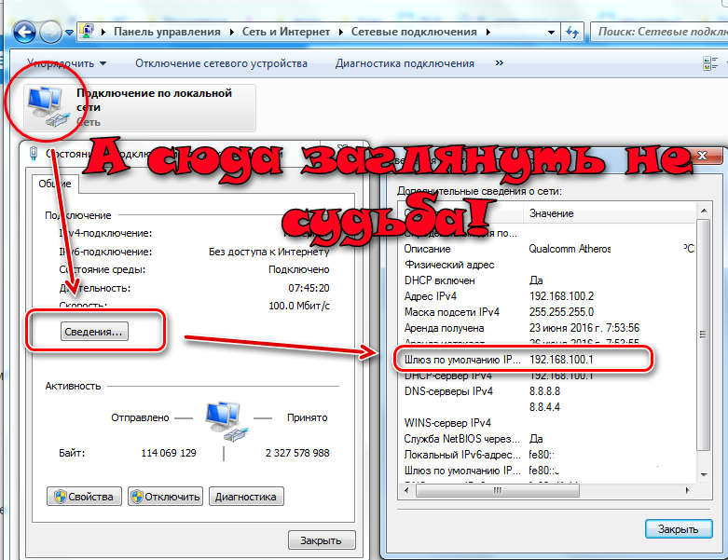Image resolution: width=728 pixels, height=560 pixels.
Task: Close the network details dialog via Закрыть
Action: pyautogui.click(x=678, y=528)
